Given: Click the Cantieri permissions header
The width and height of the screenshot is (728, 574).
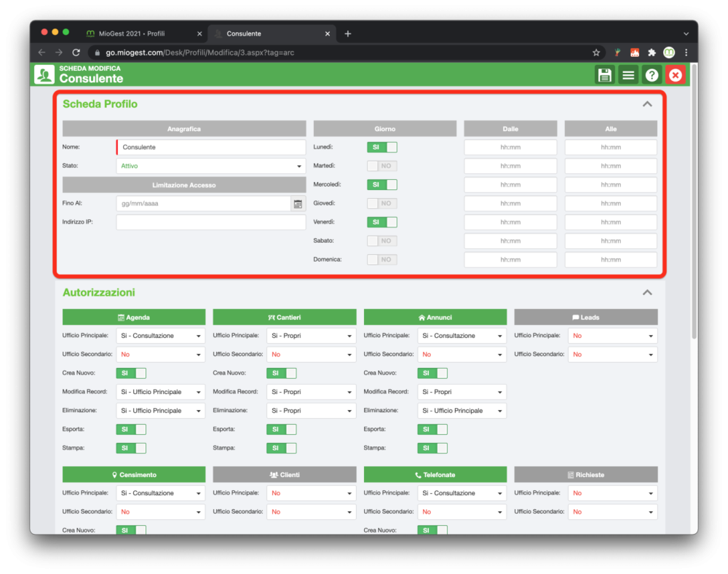Looking at the screenshot, I should [285, 317].
